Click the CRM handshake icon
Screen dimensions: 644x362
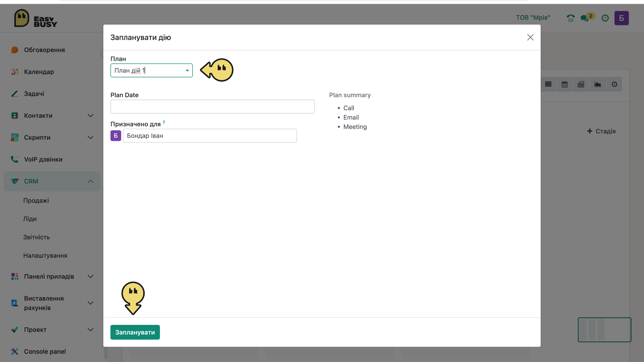[14, 181]
